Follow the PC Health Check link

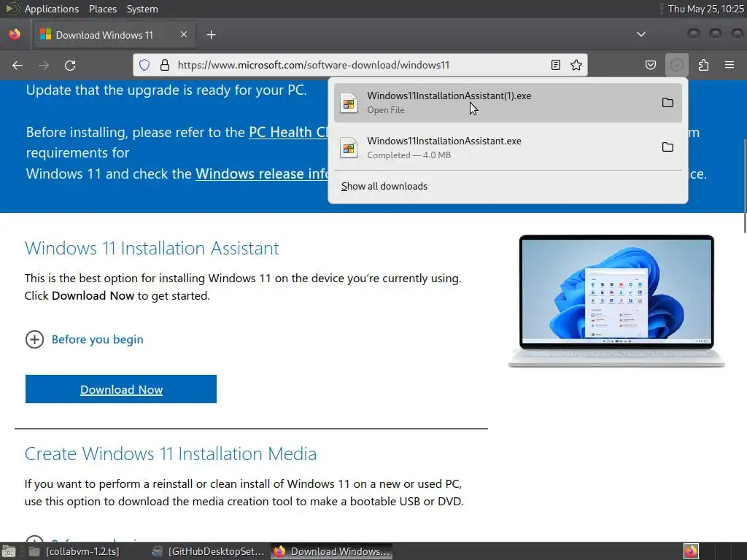point(288,132)
